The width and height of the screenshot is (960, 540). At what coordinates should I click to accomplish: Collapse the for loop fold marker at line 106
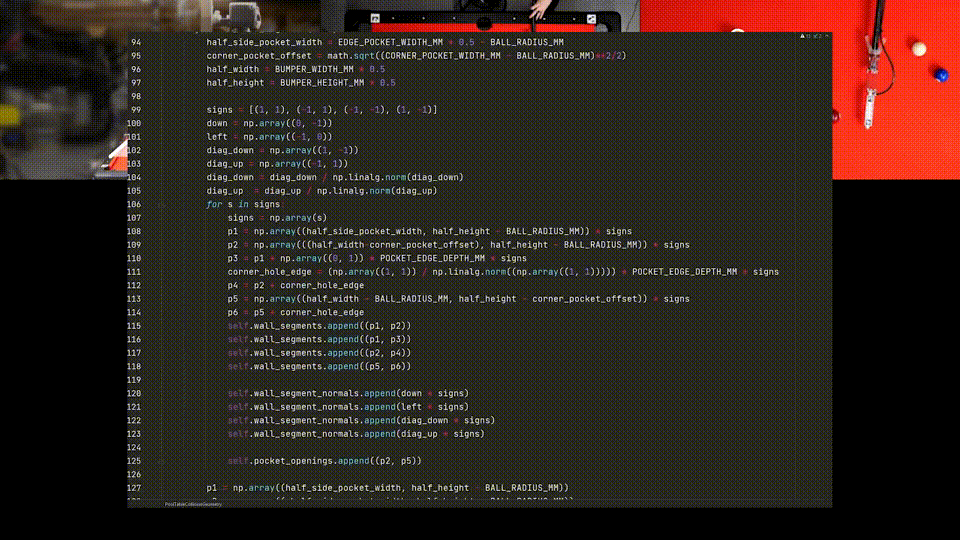162,204
